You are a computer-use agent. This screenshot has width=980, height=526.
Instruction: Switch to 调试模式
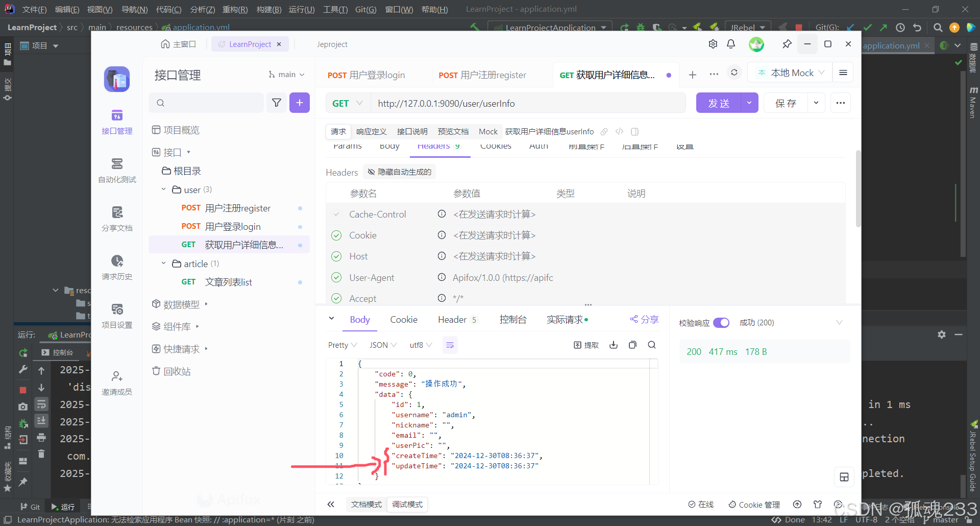407,504
